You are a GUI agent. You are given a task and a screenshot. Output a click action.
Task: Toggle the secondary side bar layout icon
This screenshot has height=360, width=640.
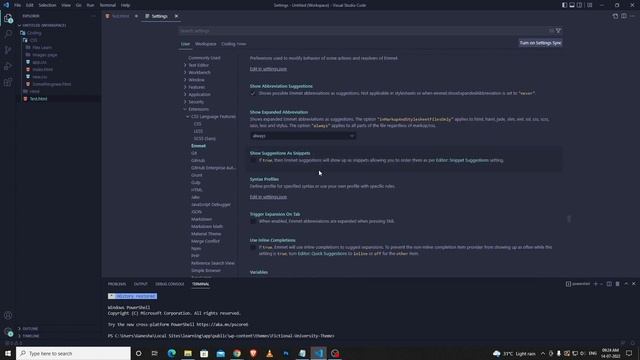pos(580,5)
